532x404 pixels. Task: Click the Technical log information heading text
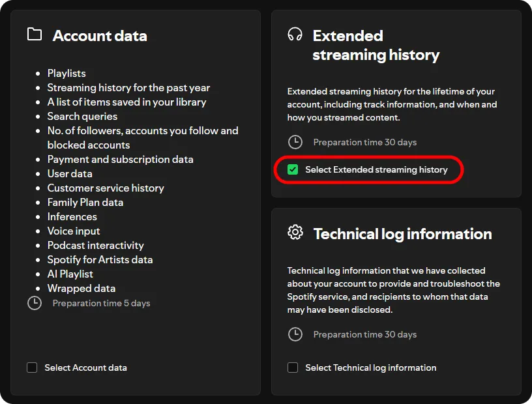402,234
